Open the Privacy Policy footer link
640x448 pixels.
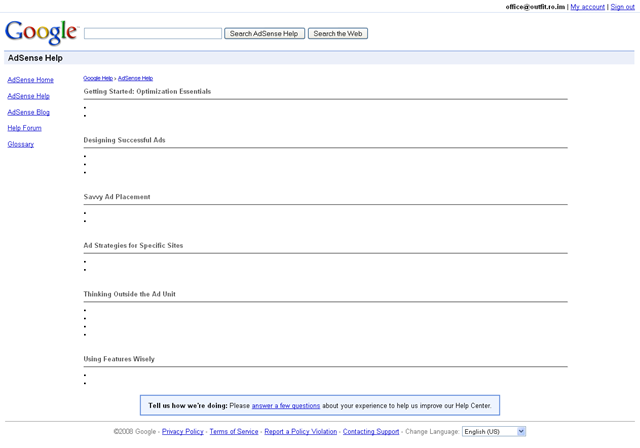[182, 432]
